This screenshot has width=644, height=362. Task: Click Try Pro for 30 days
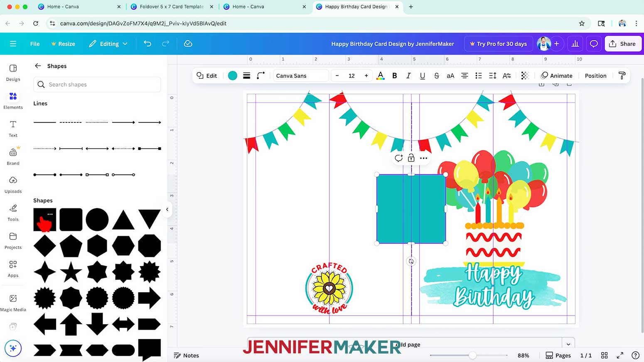[x=498, y=44]
